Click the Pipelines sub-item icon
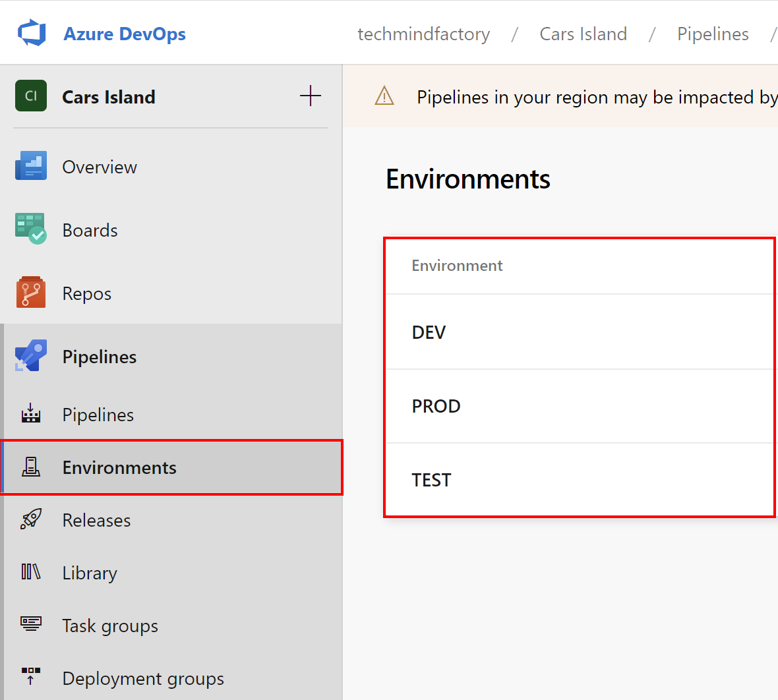Image resolution: width=778 pixels, height=700 pixels. point(31,413)
